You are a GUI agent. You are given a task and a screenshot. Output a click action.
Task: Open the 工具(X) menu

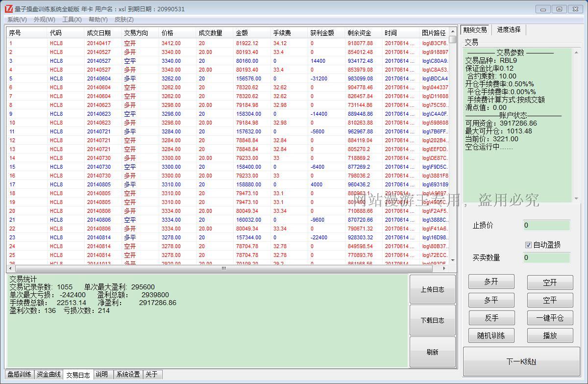(72, 19)
